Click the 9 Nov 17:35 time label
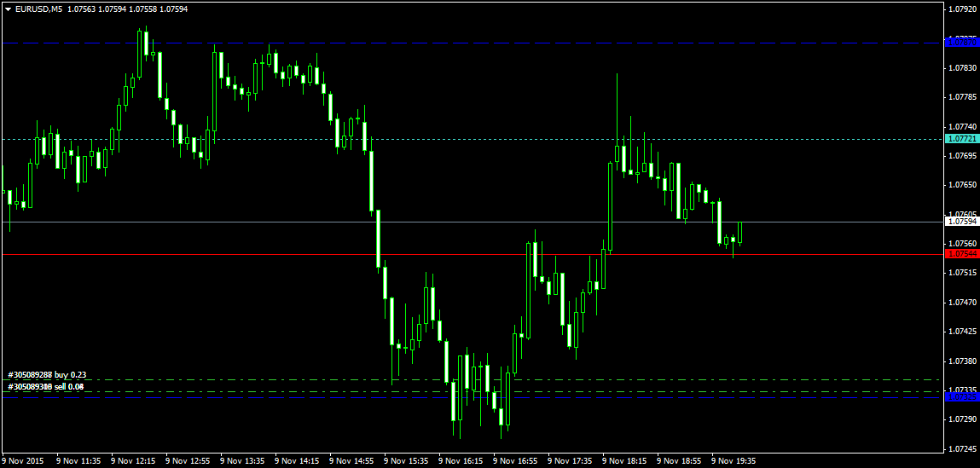 click(571, 460)
